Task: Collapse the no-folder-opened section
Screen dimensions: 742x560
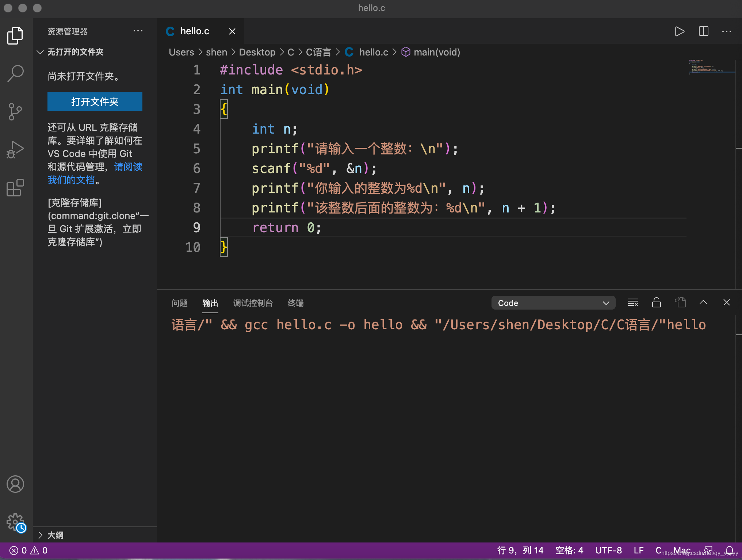Action: (40, 52)
